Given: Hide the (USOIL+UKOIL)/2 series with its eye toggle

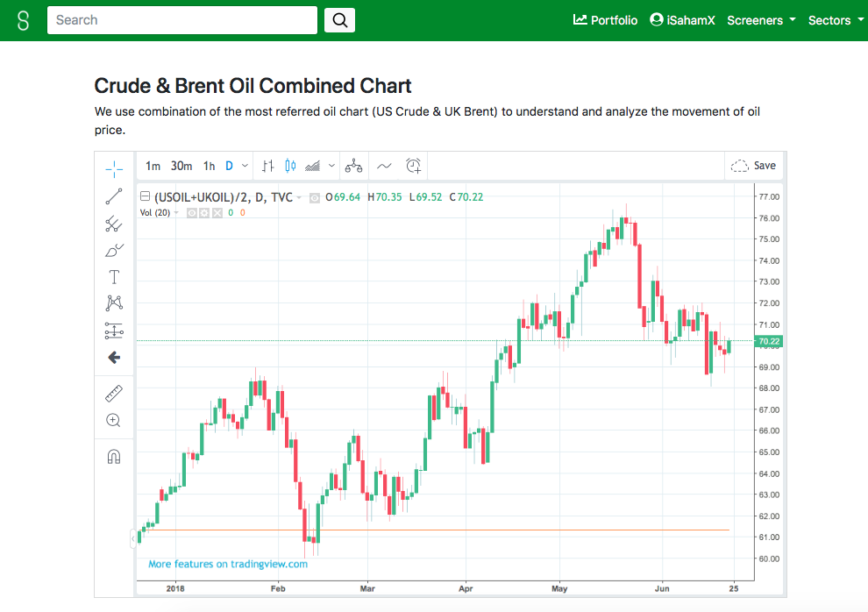Looking at the screenshot, I should click(x=314, y=197).
